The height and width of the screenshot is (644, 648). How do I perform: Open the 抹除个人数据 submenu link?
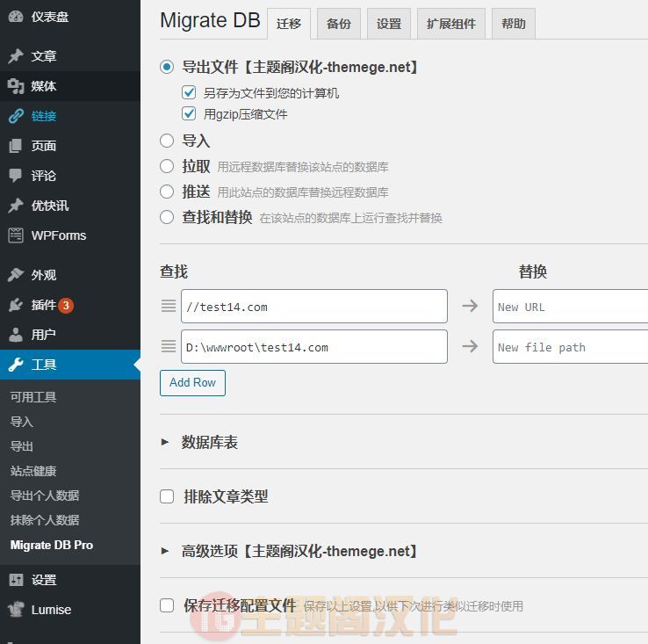coord(45,520)
